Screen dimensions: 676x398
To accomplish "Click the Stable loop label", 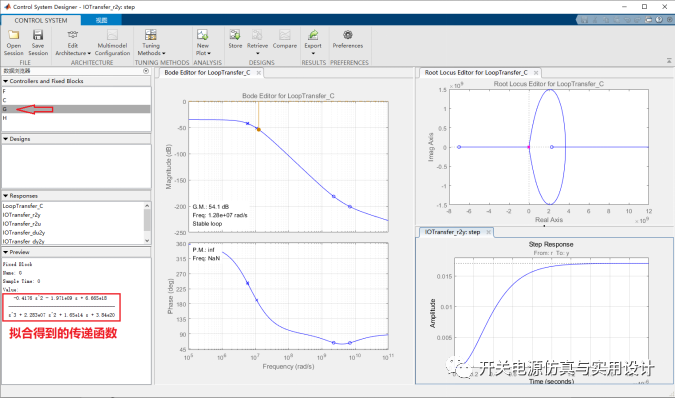I will pos(207,224).
